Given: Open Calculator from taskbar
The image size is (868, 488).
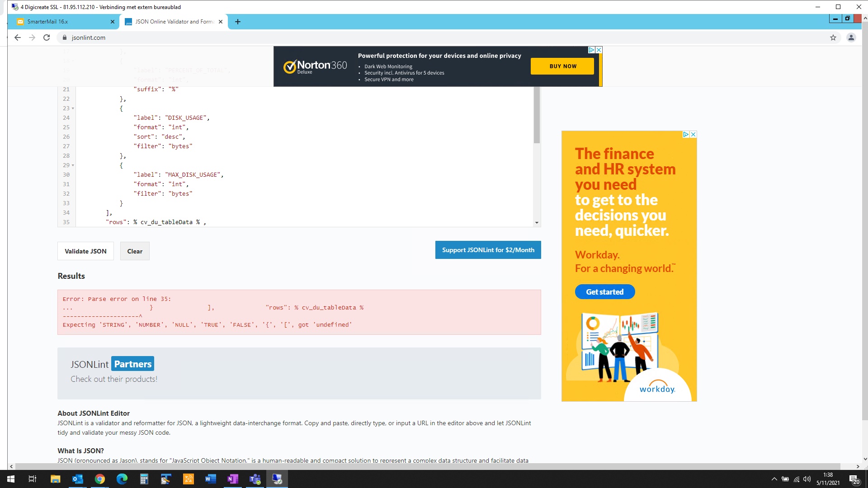Looking at the screenshot, I should point(144,479).
